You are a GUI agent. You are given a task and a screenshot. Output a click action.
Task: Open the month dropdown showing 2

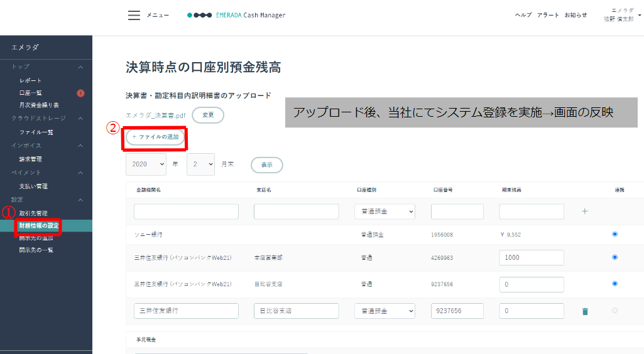click(x=200, y=164)
